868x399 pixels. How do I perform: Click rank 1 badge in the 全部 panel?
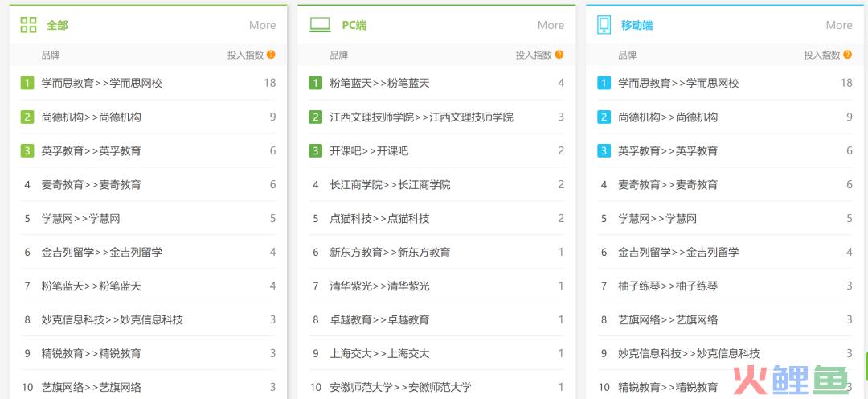pyautogui.click(x=27, y=83)
